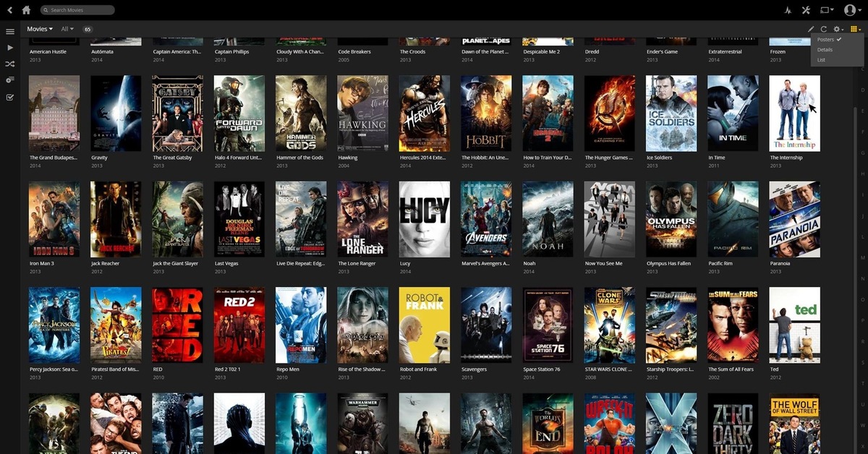Go back using the left arrow icon
The height and width of the screenshot is (454, 868).
[x=9, y=10]
